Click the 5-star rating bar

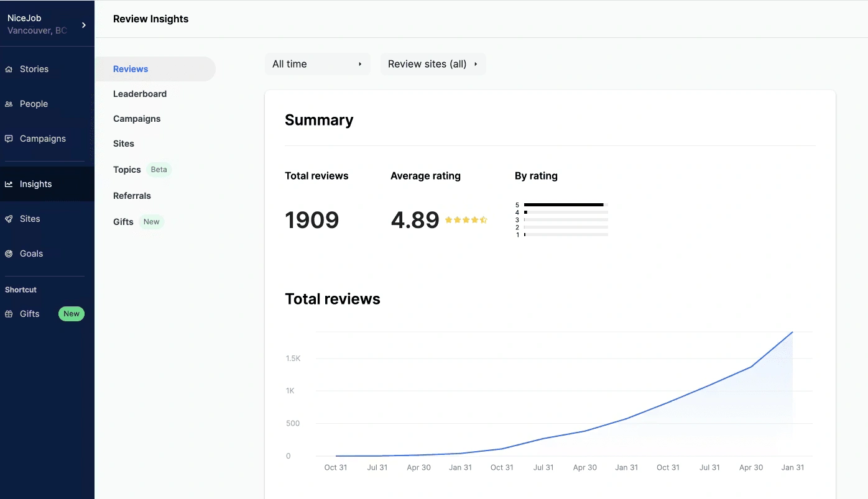(x=563, y=204)
